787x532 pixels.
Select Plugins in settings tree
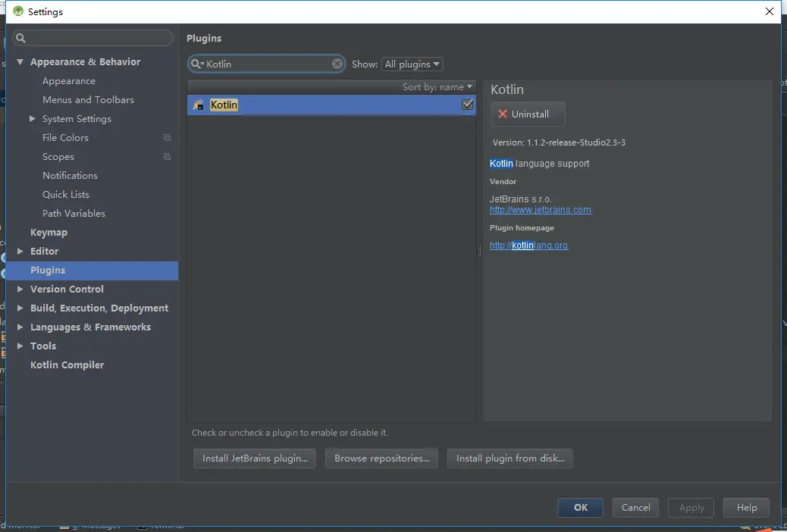[92, 270]
